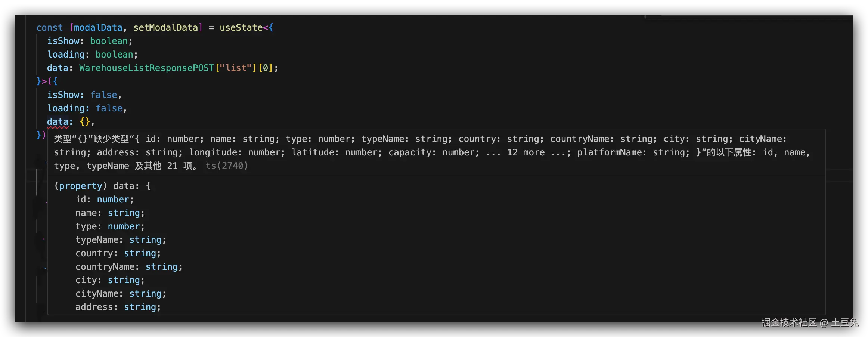This screenshot has width=868, height=337.
Task: Click the typeName: string line in tooltip
Action: [x=120, y=240]
